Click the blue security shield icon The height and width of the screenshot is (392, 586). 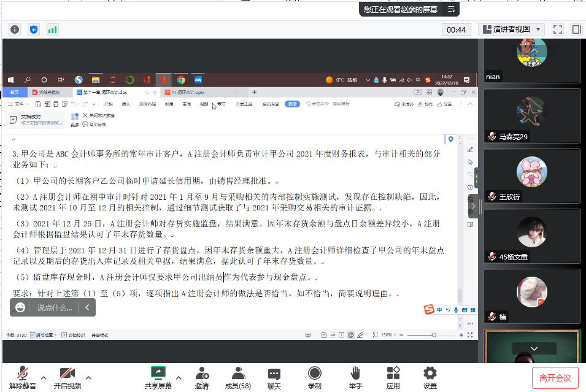[x=34, y=29]
